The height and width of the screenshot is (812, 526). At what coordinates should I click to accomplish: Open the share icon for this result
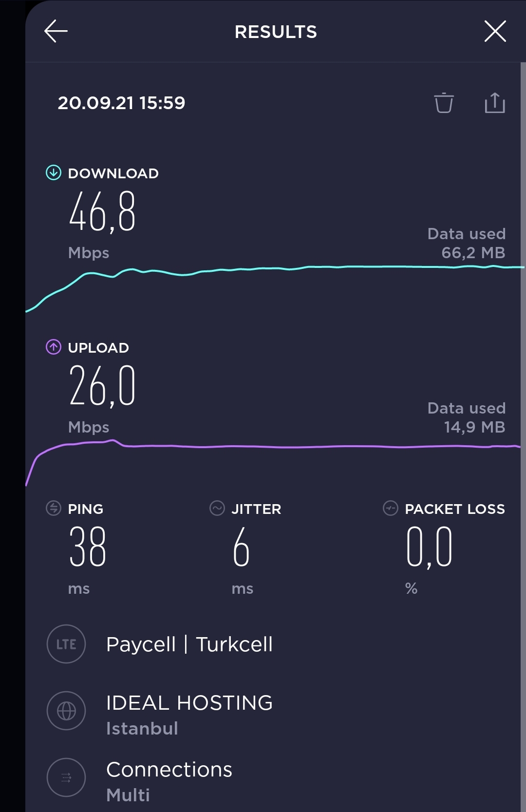pos(495,103)
